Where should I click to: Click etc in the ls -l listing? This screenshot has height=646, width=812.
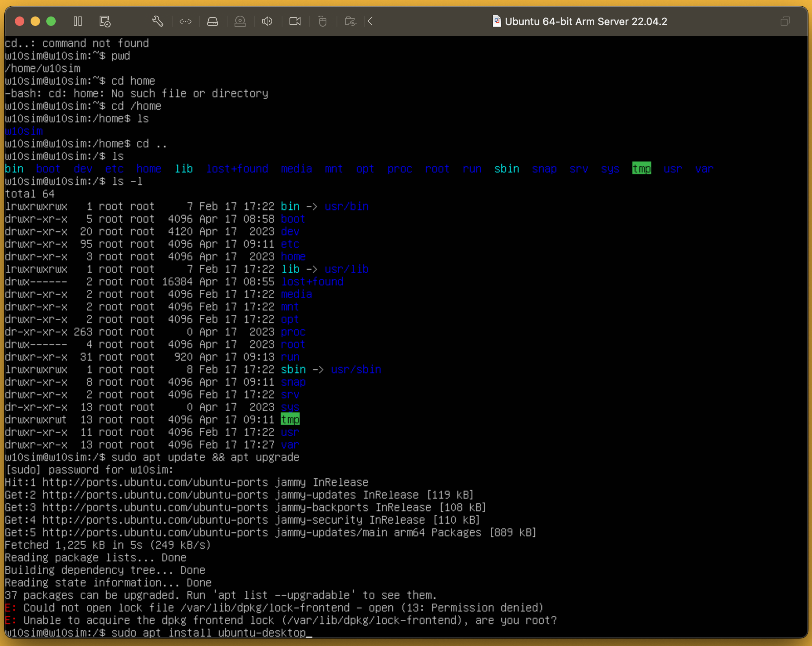(290, 244)
